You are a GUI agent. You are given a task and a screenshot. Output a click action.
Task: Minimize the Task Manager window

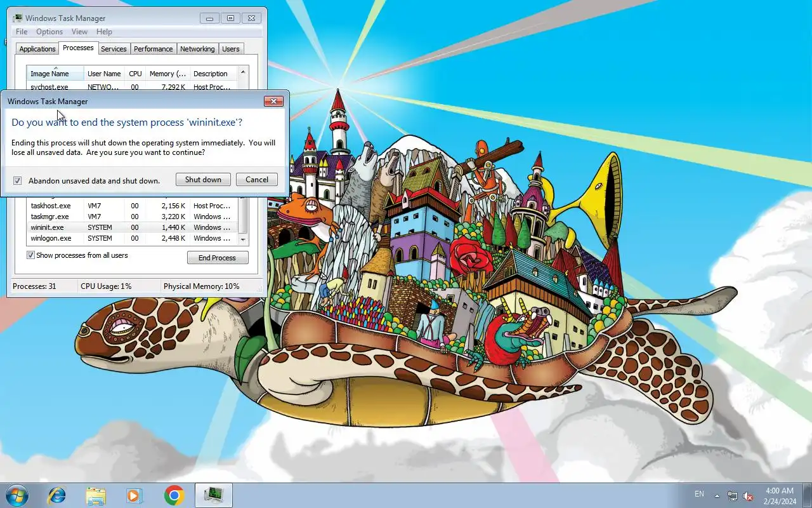(x=210, y=18)
